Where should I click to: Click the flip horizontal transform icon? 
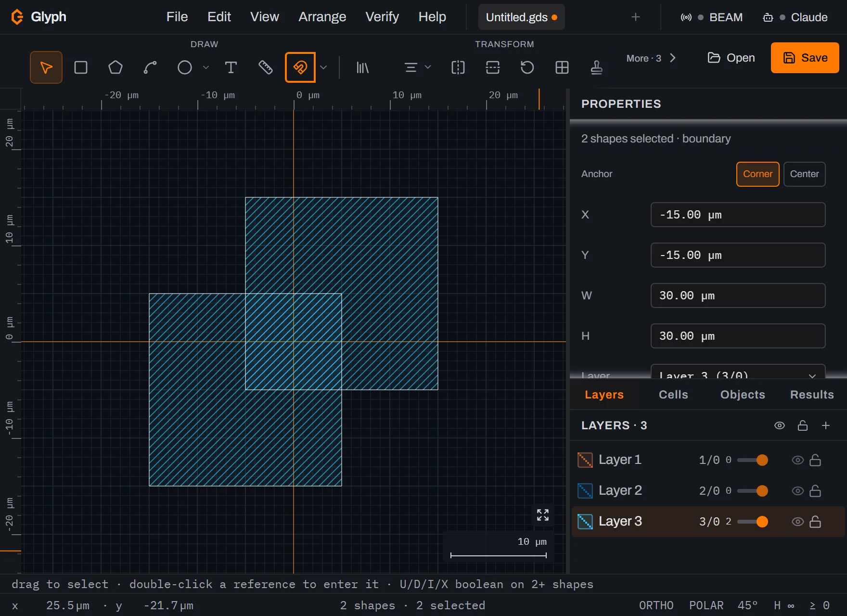[458, 67]
